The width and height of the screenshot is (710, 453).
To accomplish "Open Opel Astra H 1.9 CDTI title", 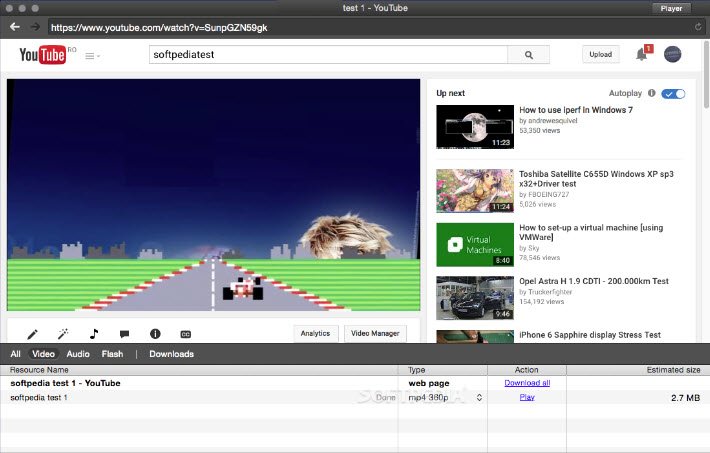I will click(594, 281).
